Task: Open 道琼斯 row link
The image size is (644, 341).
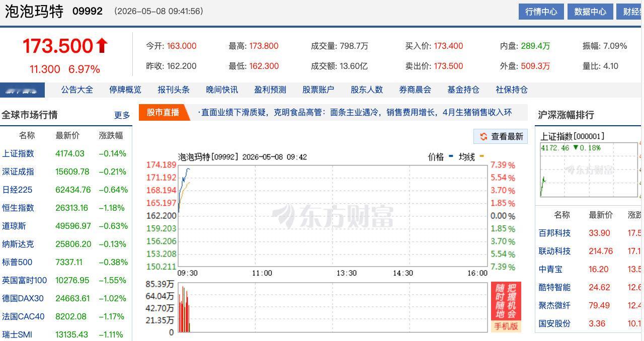Action: click(14, 226)
